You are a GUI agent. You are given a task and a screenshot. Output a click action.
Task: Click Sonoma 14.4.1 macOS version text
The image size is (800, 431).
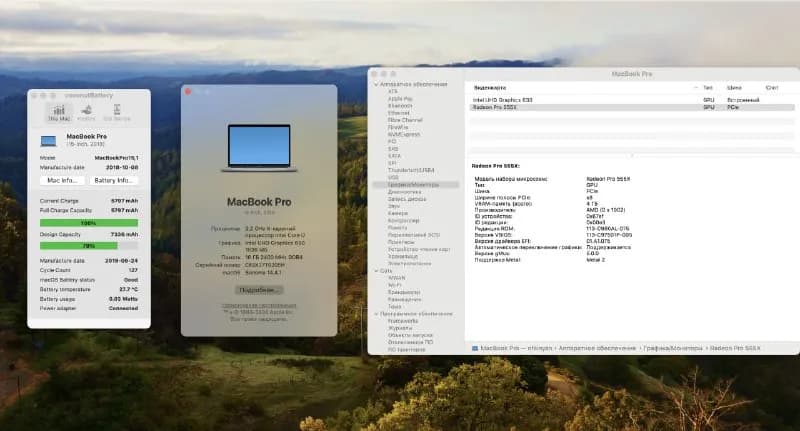(x=263, y=272)
